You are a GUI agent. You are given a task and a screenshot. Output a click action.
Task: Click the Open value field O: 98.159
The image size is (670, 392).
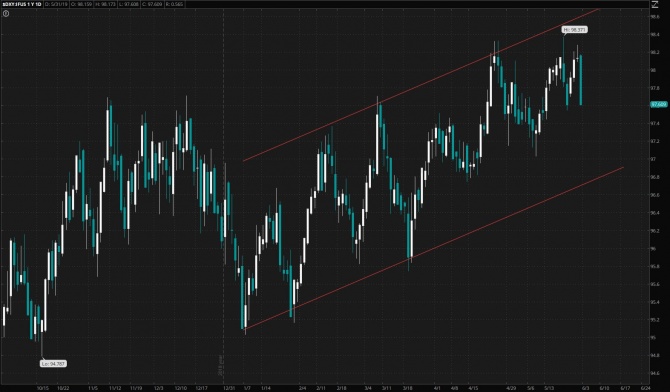tap(80, 4)
